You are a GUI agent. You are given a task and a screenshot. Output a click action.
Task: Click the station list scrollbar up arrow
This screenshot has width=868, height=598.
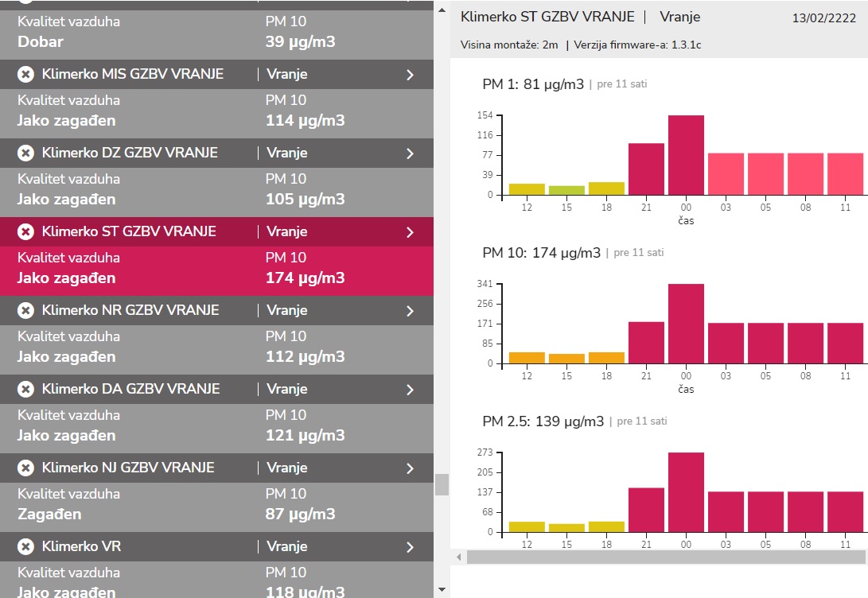point(442,10)
